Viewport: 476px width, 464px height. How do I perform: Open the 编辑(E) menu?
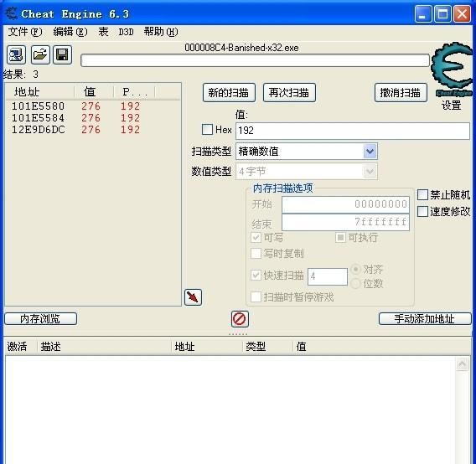70,32
